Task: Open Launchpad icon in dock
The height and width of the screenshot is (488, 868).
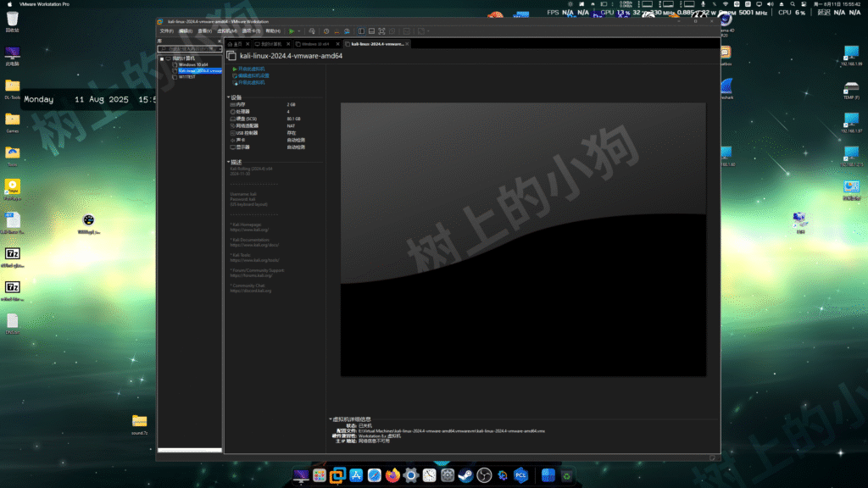Action: click(320, 475)
